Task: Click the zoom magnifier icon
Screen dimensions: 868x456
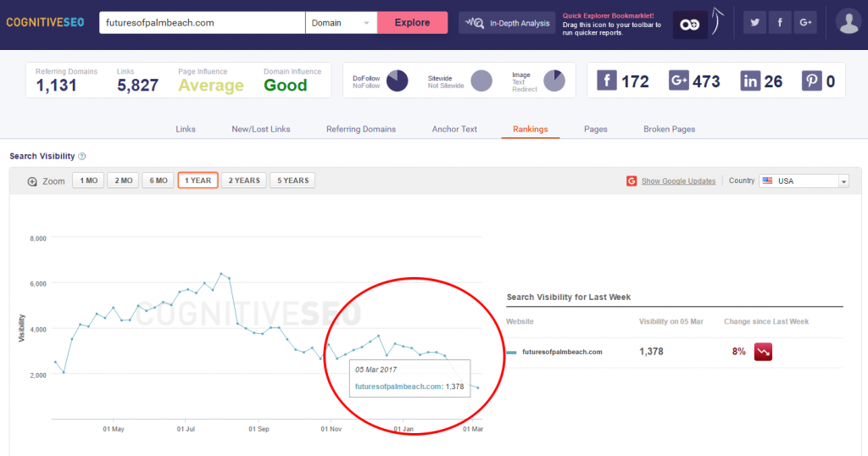Action: 32,181
